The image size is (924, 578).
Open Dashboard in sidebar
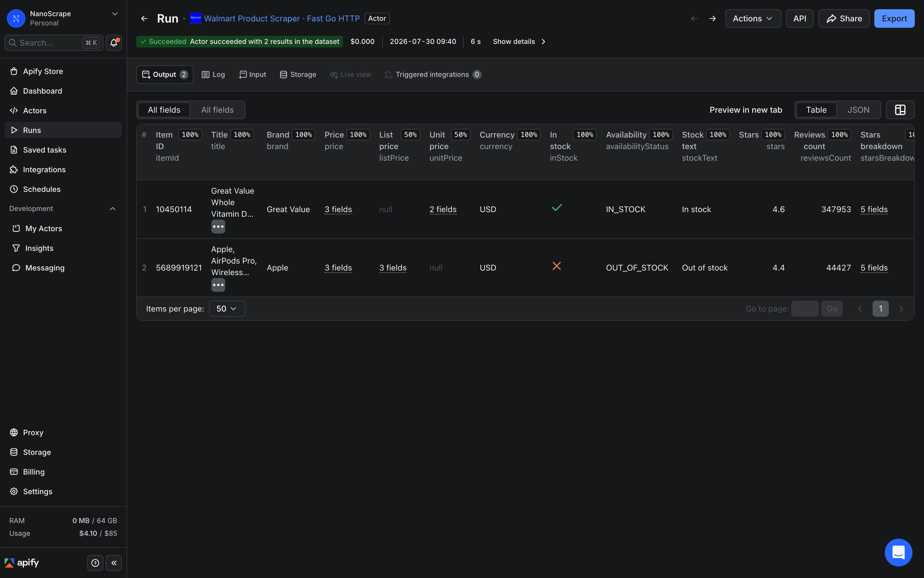tap(63, 91)
